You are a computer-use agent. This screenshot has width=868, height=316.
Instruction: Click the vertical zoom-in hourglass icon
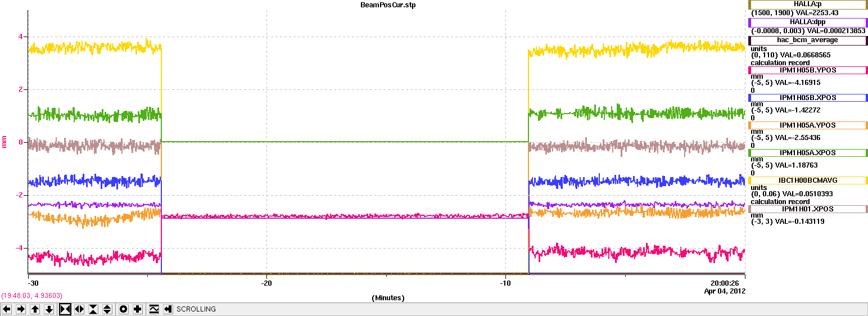93,309
